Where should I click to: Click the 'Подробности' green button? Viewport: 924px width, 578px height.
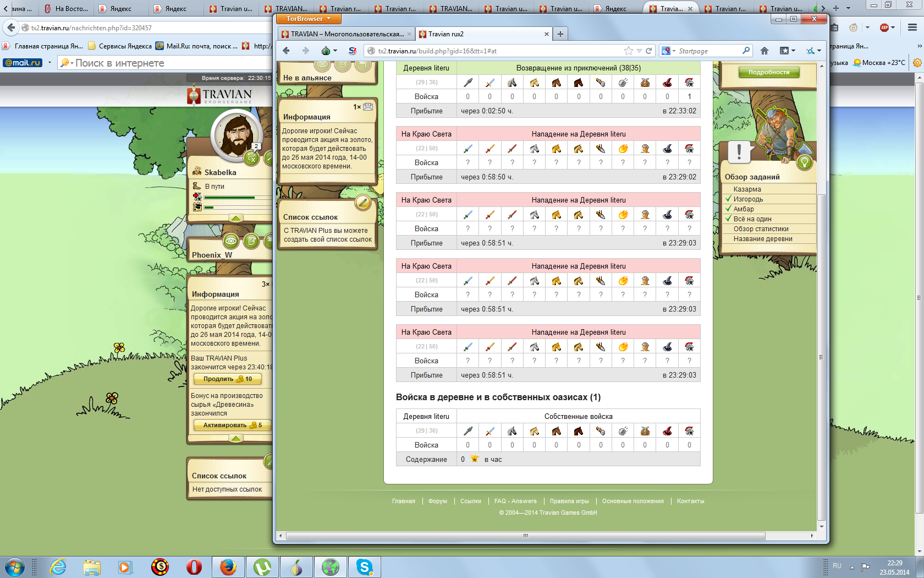768,72
